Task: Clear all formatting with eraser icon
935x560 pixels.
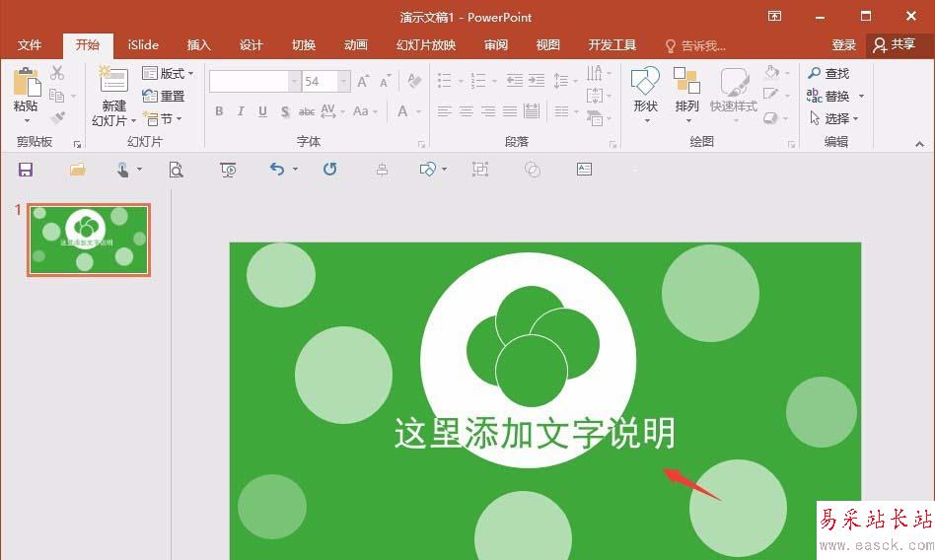Action: click(414, 81)
